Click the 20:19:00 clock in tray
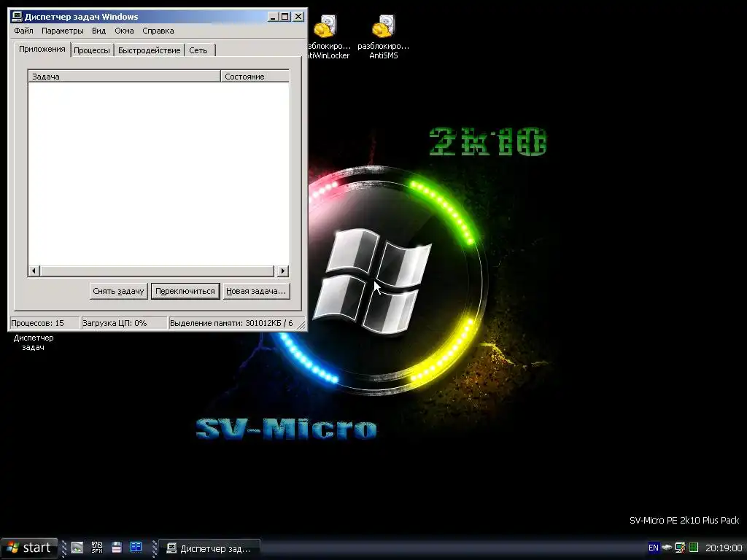747x560 pixels. point(724,548)
